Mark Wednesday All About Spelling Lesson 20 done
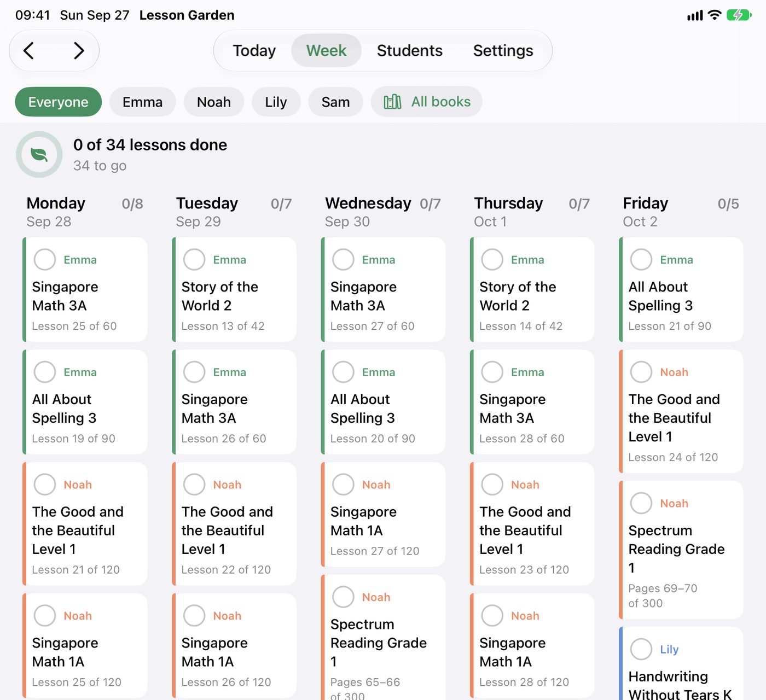This screenshot has width=766, height=700. pyautogui.click(x=343, y=372)
